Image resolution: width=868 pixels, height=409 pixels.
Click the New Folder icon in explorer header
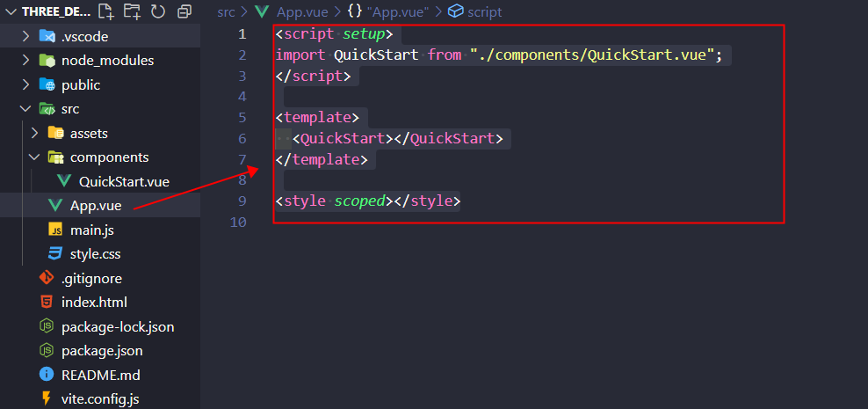[x=131, y=11]
